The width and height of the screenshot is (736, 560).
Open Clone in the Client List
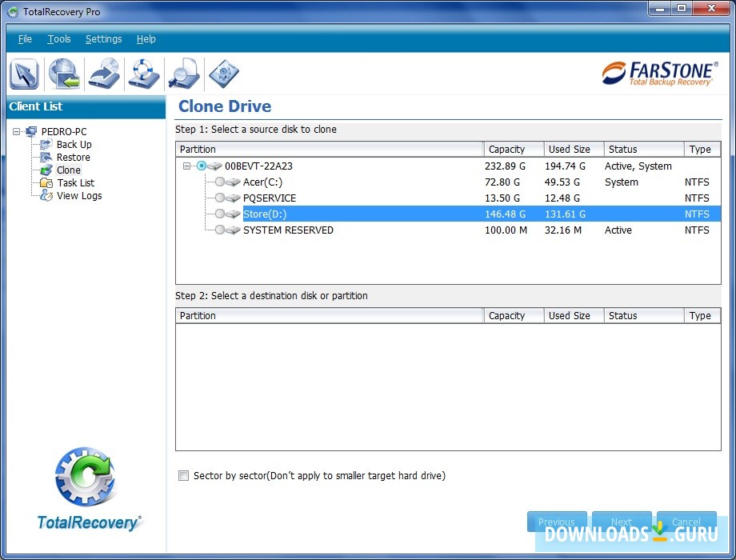(x=67, y=170)
